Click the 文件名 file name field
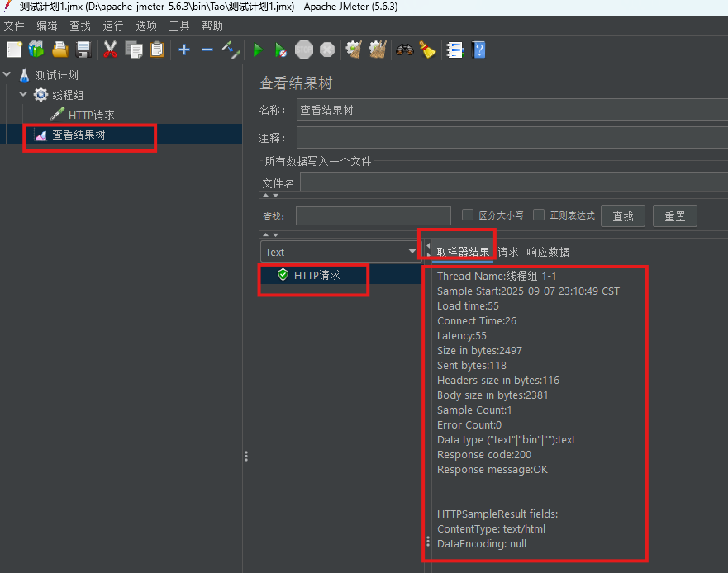This screenshot has height=573, width=728. click(x=514, y=182)
